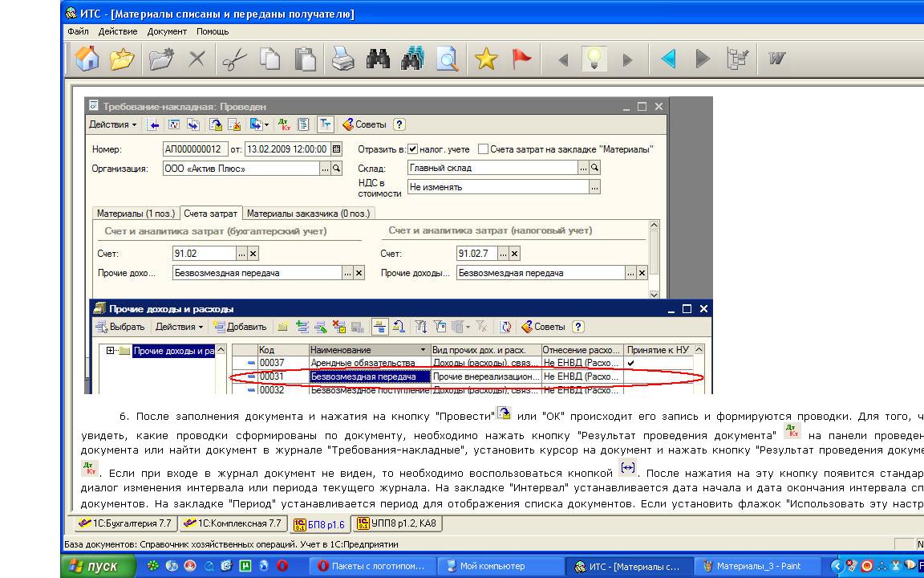
Task: Open the 'Действия' dropdown in Требование-накладная
Action: (x=112, y=124)
